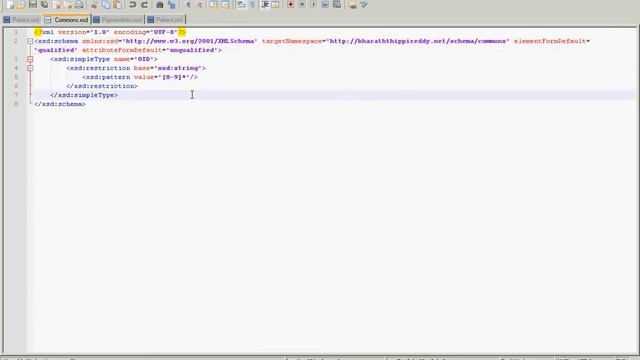
Task: Click the second-to-last toolbar plugin icon
Action: pos(353,5)
